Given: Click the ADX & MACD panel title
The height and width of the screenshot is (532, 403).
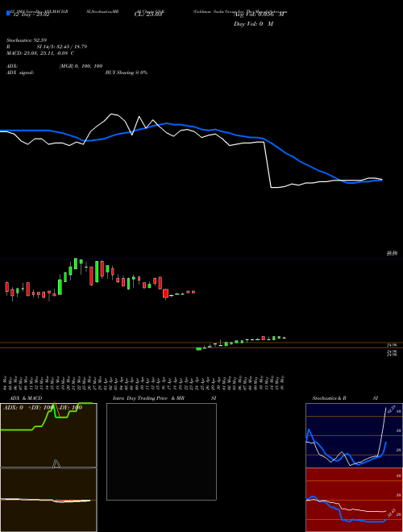Looking at the screenshot, I should click(26, 398).
